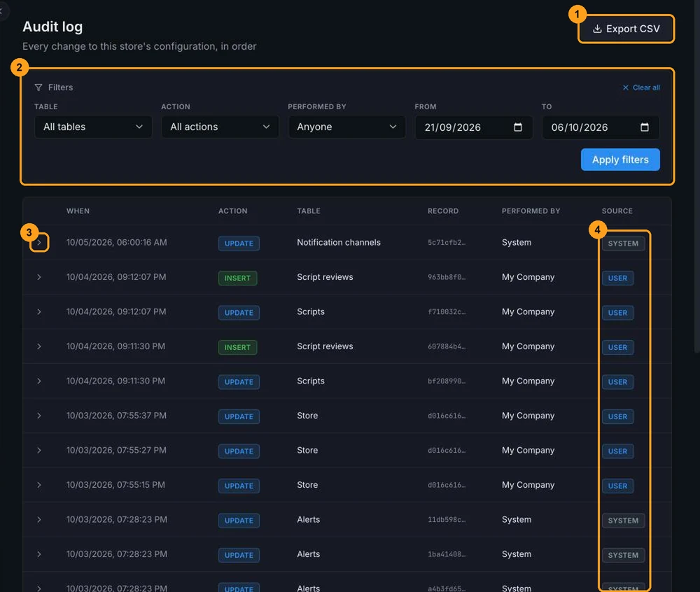Click the SYSTEM source badge for record 11db598c

click(x=623, y=521)
